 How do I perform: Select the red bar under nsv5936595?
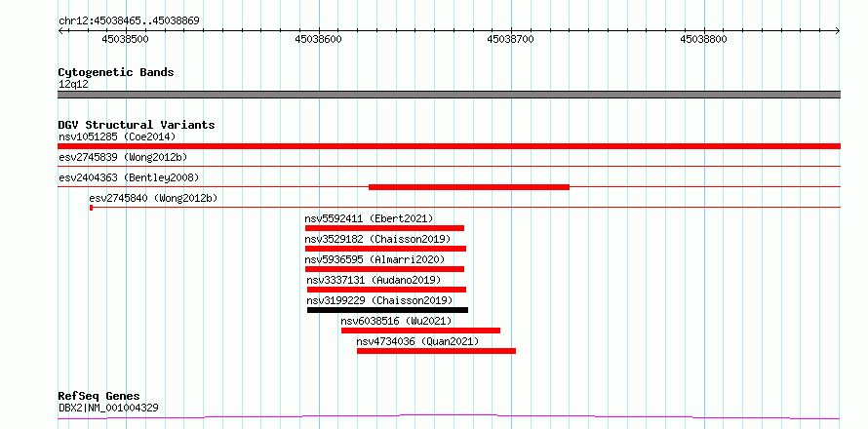384,269
